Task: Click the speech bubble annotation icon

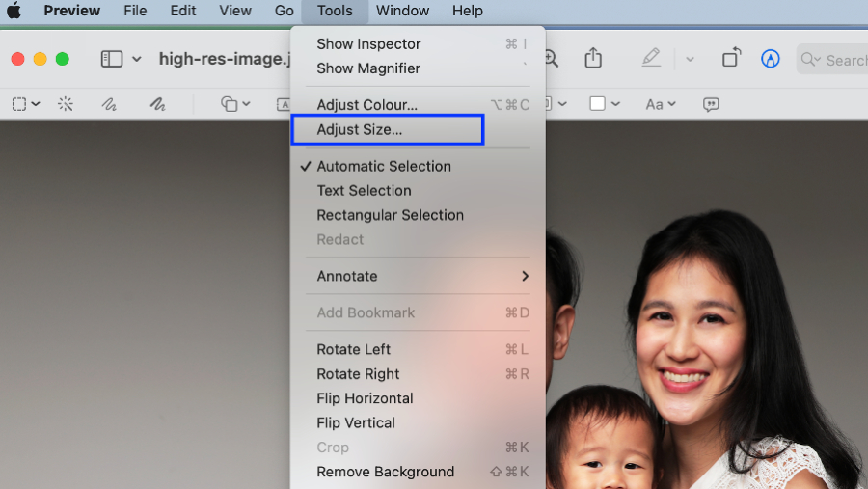Action: pos(711,104)
